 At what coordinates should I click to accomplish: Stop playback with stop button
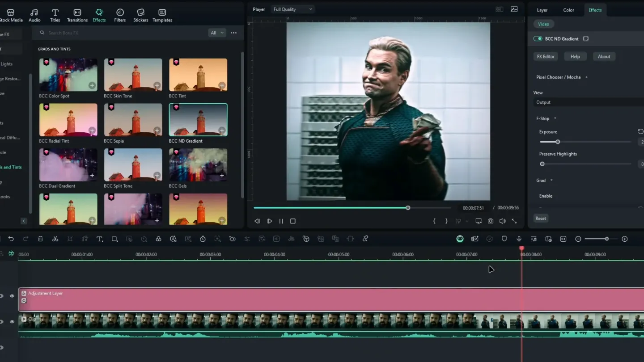point(293,221)
